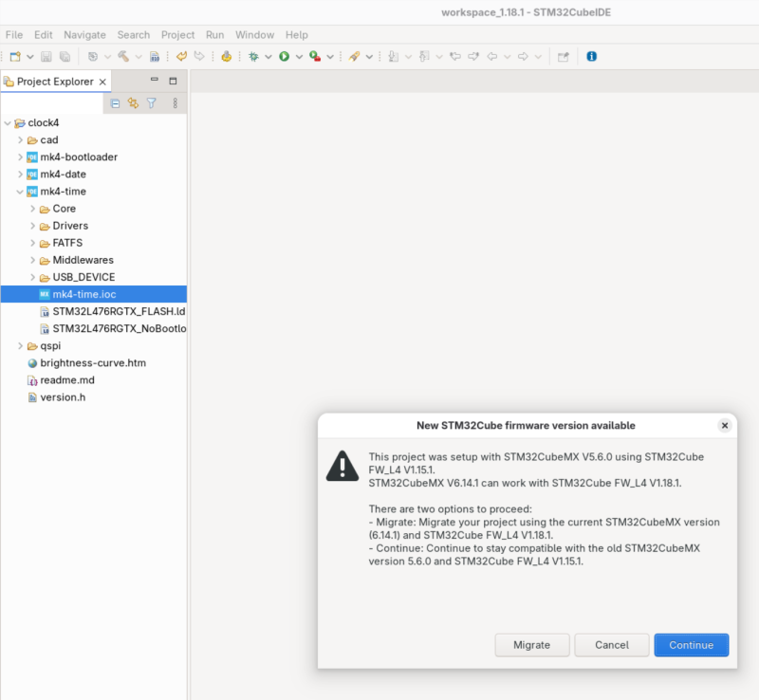759x700 pixels.
Task: Expand the Drivers folder
Action: (32, 226)
